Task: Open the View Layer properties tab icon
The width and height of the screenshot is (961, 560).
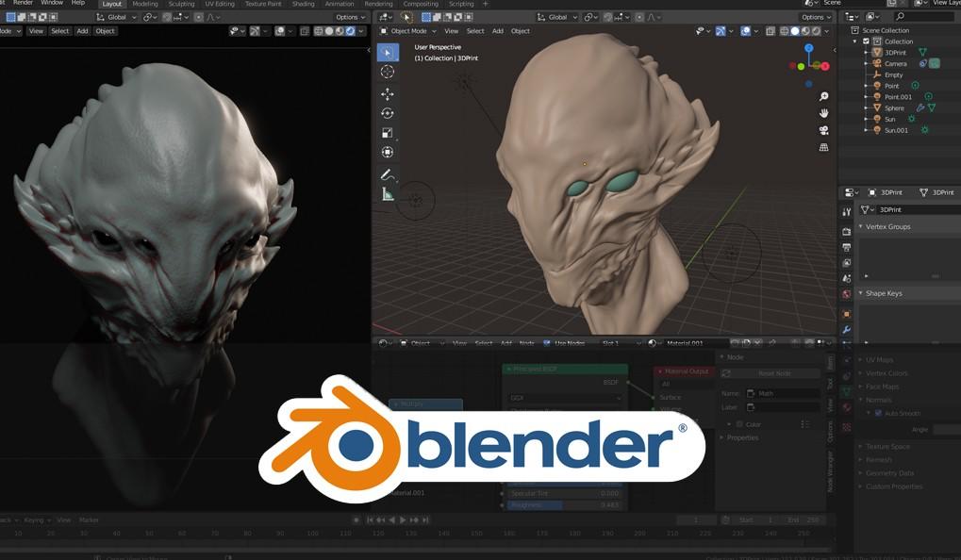Action: (846, 263)
